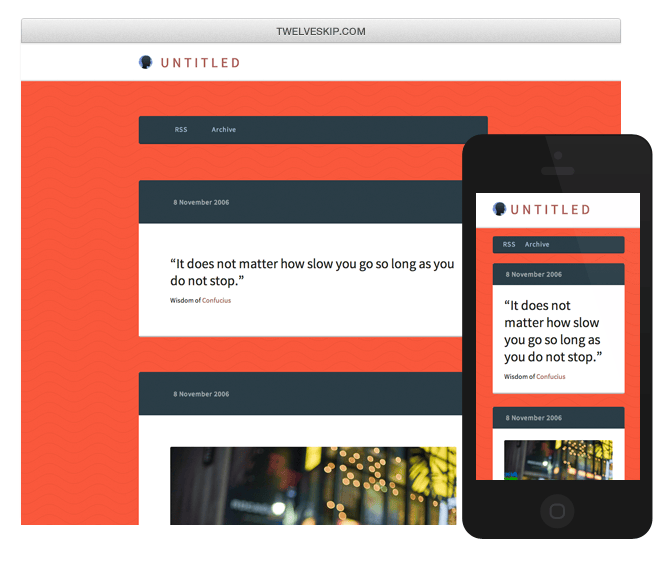Viewport: 671px width, 561px height.
Task: Click the 8 November 2006 date above desktop photo
Action: 201,394
